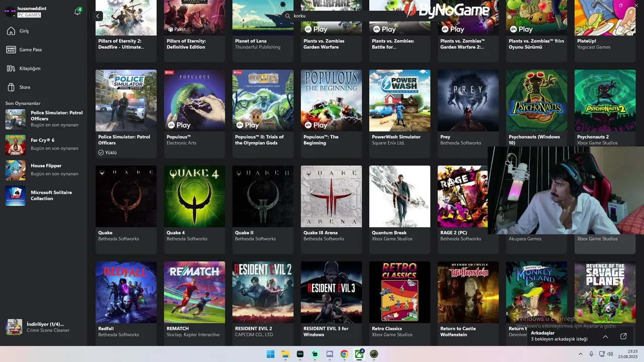Open Police Simulator: Patrol Officers game card

pyautogui.click(x=126, y=114)
